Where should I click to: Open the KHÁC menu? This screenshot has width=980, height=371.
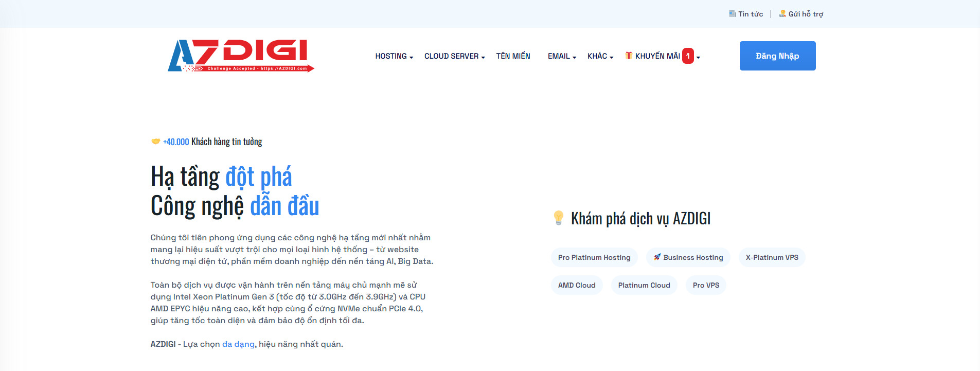tap(597, 56)
